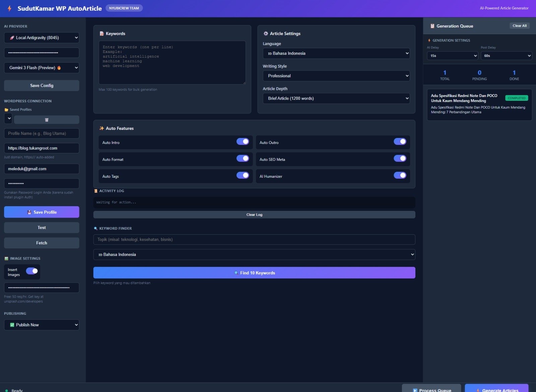Open the AI Provider dropdown
The width and height of the screenshot is (536, 392).
(x=42, y=37)
